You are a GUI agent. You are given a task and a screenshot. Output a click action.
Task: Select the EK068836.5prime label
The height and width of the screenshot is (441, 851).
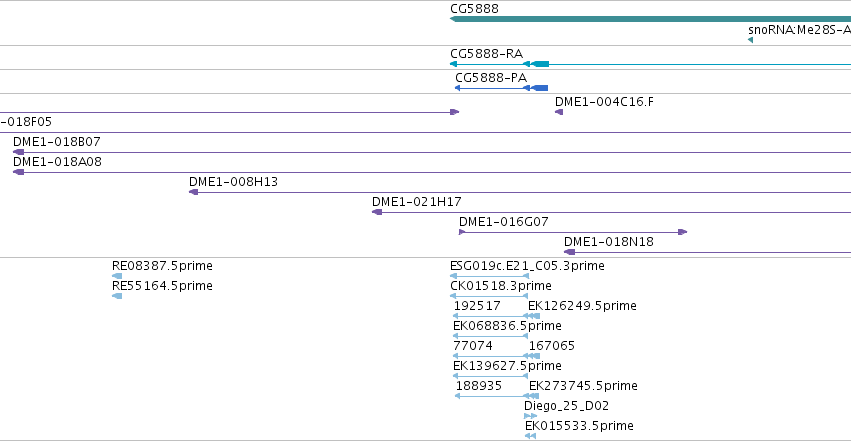tap(507, 326)
